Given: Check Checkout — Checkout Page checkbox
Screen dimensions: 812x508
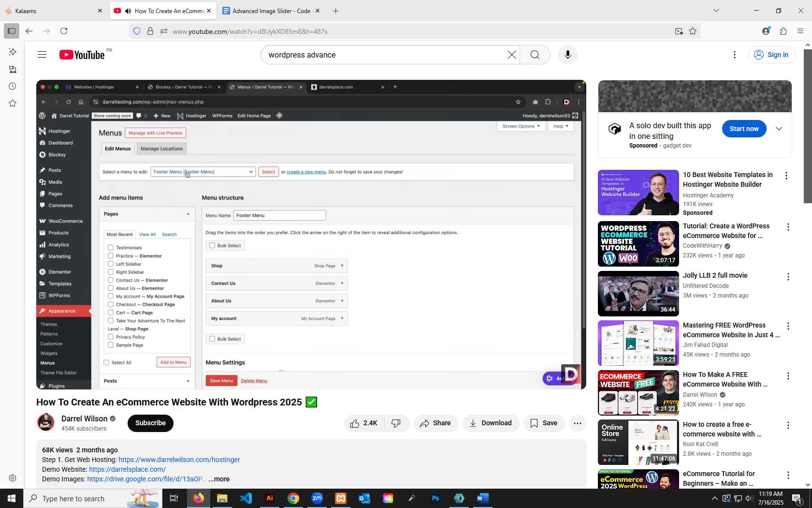Looking at the screenshot, I should [x=111, y=304].
